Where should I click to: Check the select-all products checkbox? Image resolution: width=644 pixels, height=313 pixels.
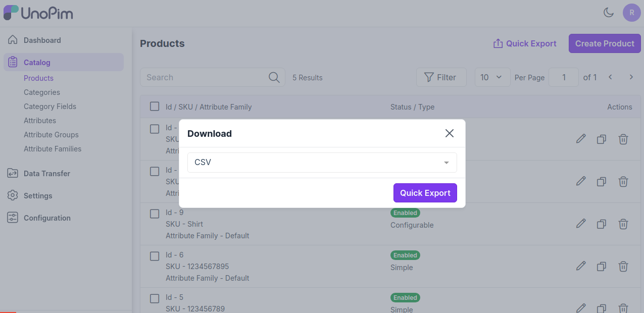(x=155, y=107)
